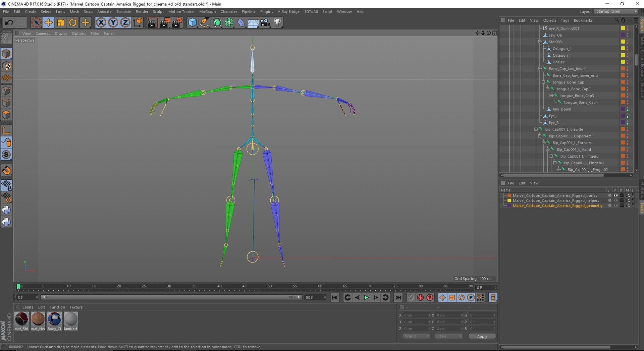Select the Scale tool

[60, 22]
